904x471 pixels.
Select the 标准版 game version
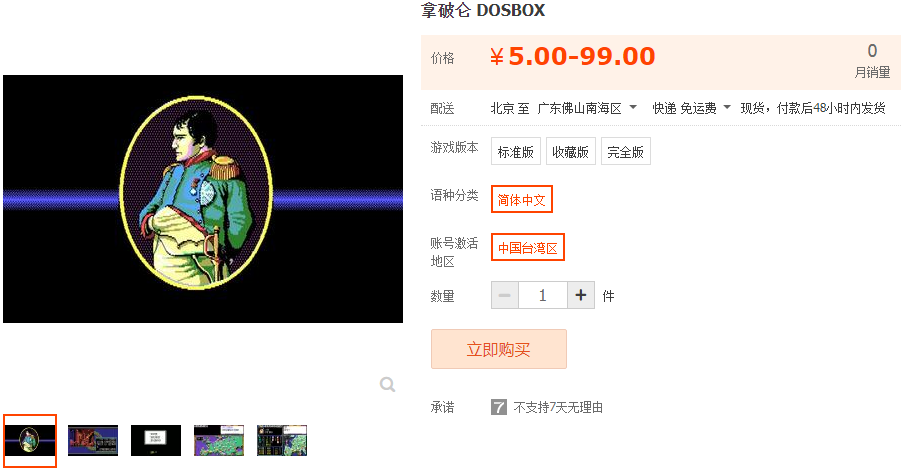[x=515, y=152]
